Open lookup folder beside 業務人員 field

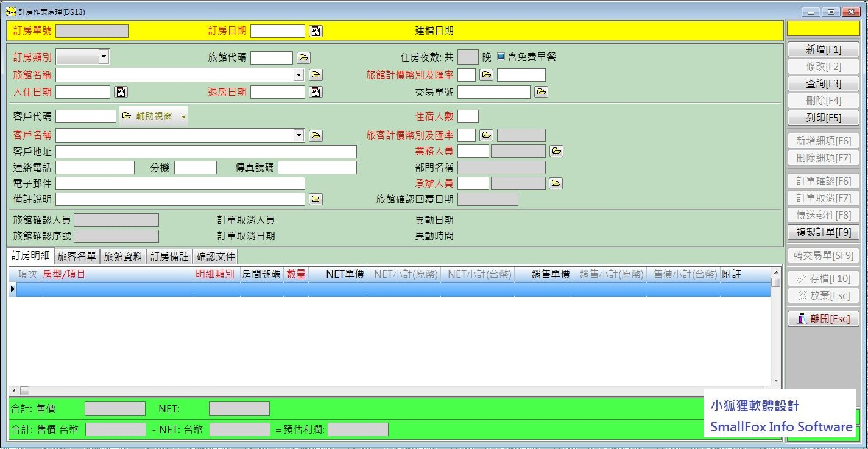click(x=556, y=150)
